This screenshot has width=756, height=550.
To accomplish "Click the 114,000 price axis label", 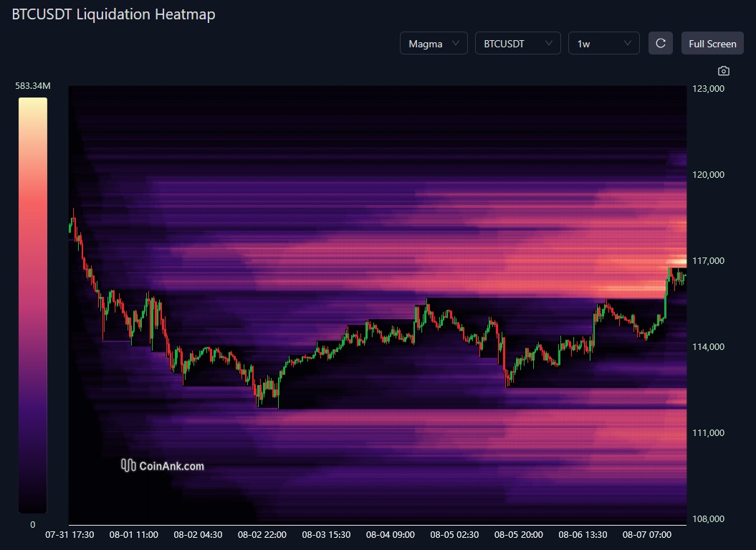I will 708,346.
